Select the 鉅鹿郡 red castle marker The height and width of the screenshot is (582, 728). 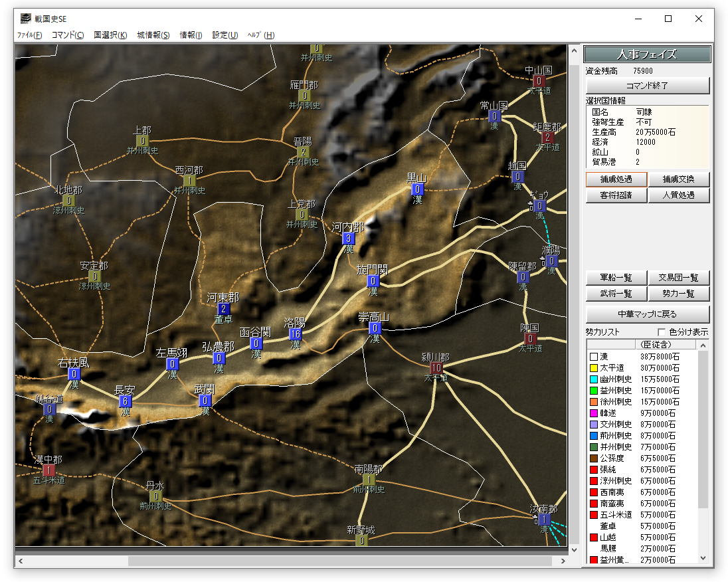pos(547,138)
